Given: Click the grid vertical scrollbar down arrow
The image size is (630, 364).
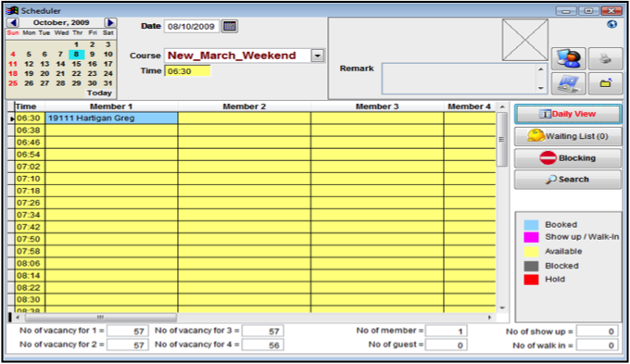Looking at the screenshot, I should point(502,308).
